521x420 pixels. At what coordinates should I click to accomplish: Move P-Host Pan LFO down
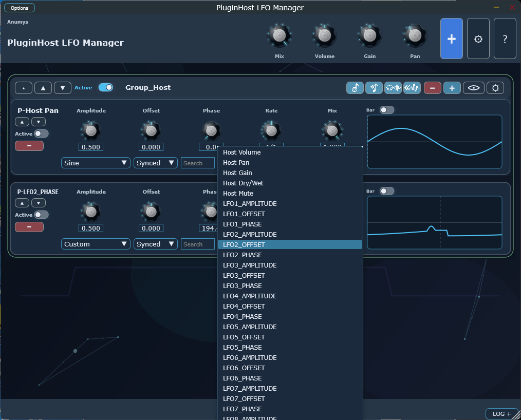click(x=39, y=122)
